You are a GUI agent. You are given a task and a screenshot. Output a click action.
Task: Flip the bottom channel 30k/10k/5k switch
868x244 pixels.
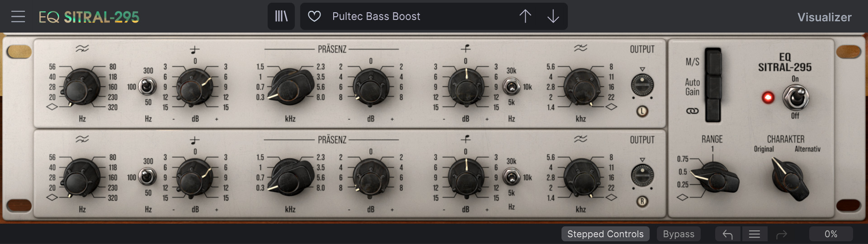pyautogui.click(x=511, y=177)
